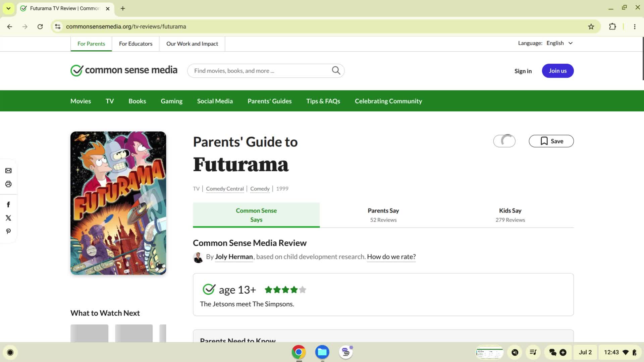Open the TV menu

point(110,101)
